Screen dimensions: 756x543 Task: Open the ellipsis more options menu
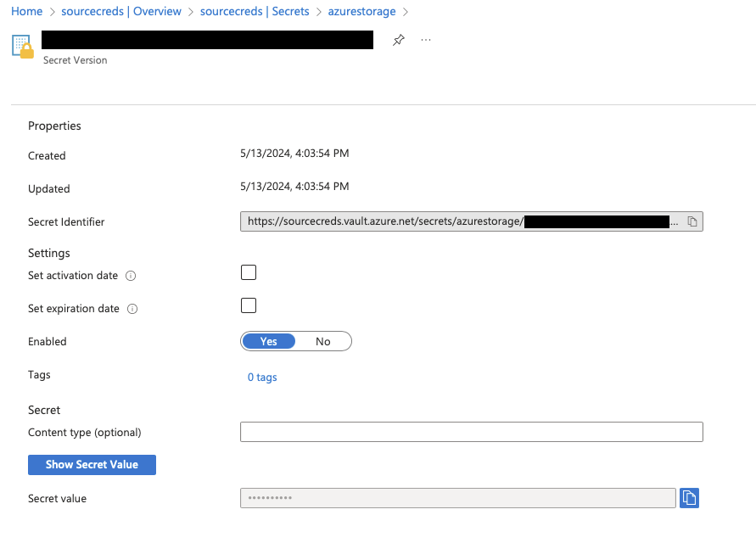[x=426, y=40]
